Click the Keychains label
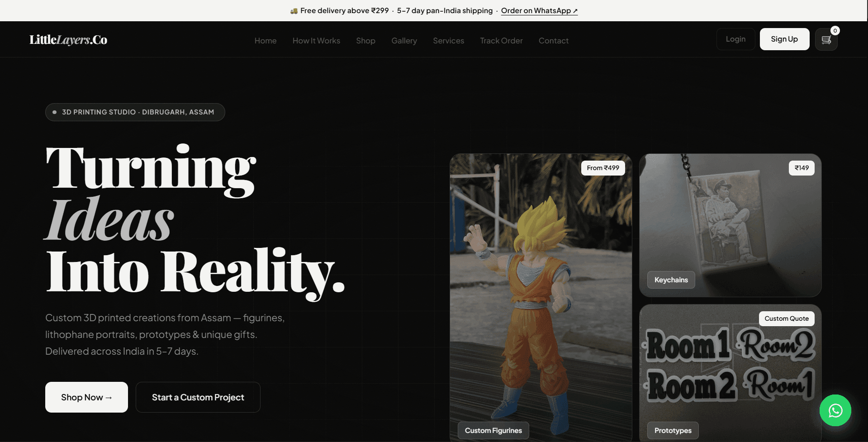Viewport: 868px width, 442px height. click(671, 280)
